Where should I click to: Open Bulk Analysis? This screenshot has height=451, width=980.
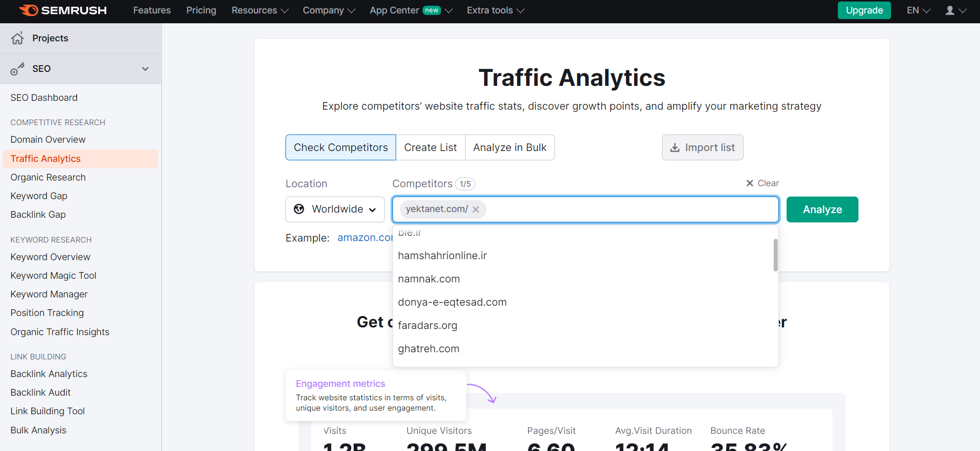point(38,430)
